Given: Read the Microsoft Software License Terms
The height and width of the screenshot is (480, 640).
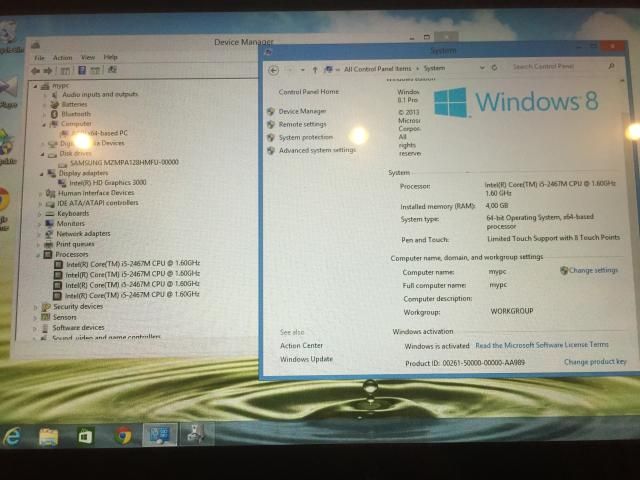Looking at the screenshot, I should point(542,345).
